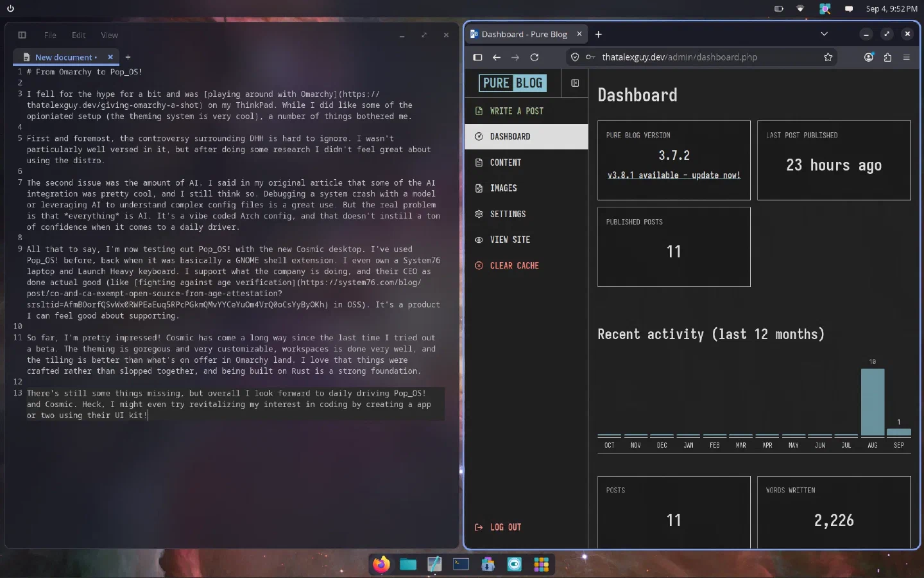924x578 pixels.
Task: Open Firefox from the dock
Action: pyautogui.click(x=382, y=565)
